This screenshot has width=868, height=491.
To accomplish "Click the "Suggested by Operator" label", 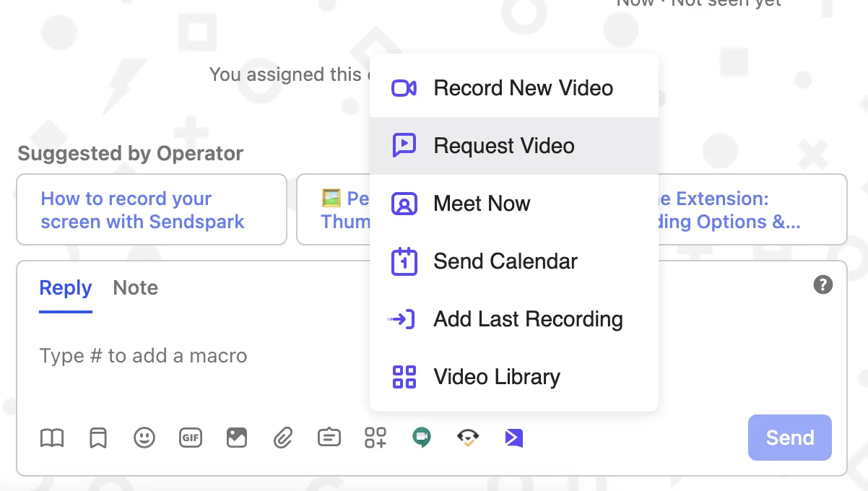I will pyautogui.click(x=131, y=154).
